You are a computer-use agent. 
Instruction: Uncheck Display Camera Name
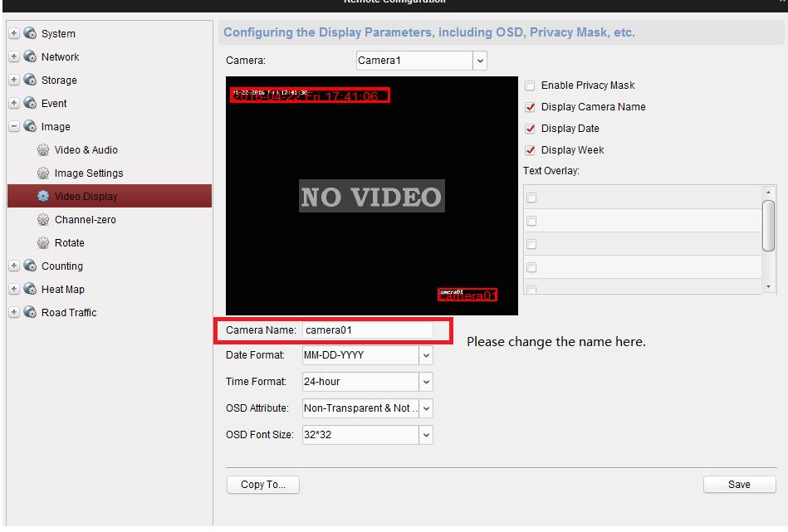point(530,107)
